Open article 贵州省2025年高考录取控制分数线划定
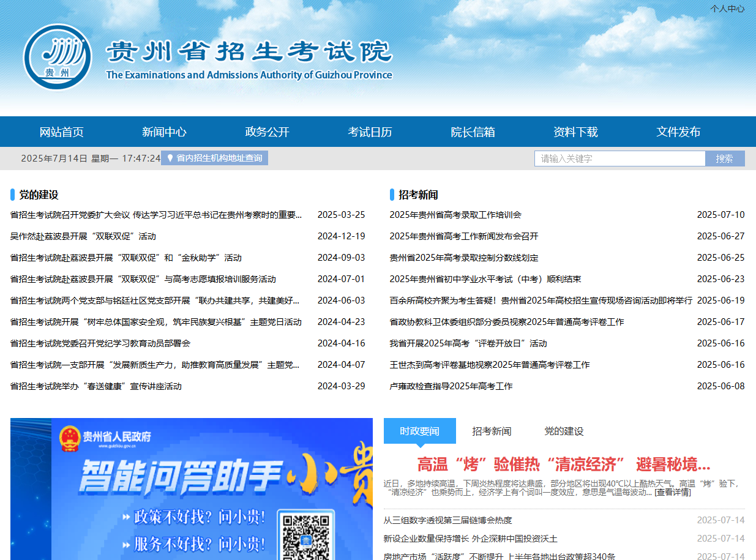The width and height of the screenshot is (756, 560). (x=464, y=258)
